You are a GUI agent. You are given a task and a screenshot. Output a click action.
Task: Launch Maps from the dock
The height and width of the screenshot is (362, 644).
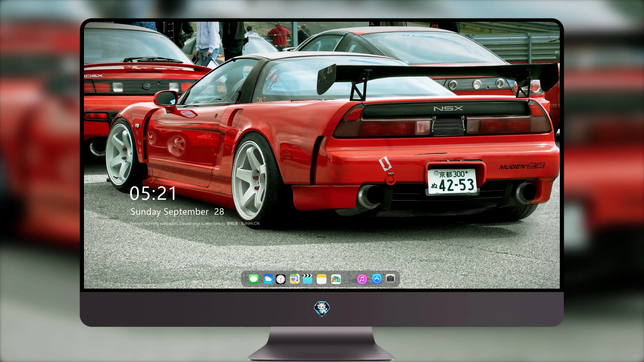point(294,279)
